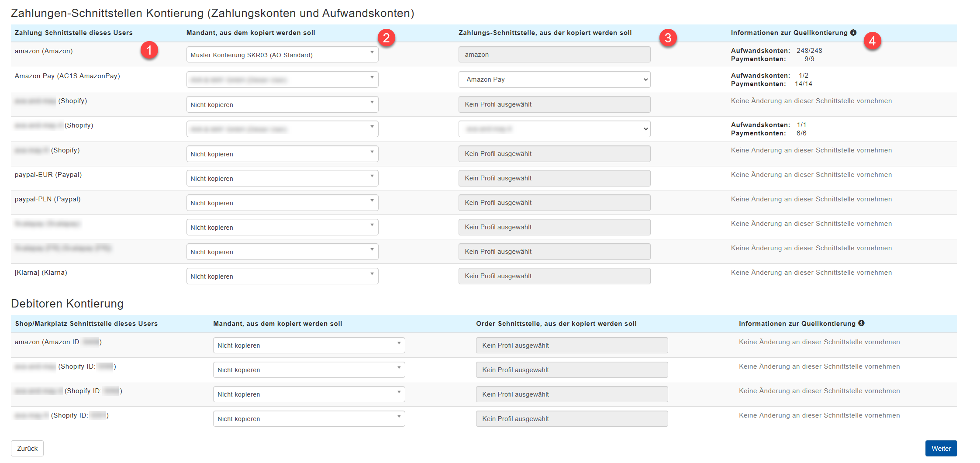
Task: Open the Amazon Pay payment interface dropdown
Action: coord(554,79)
